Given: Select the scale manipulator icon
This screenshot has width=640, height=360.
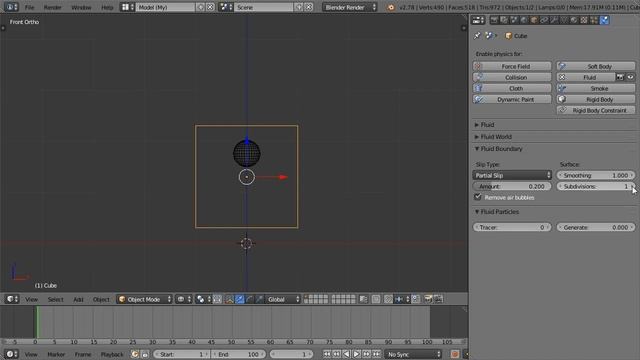Looking at the screenshot, I should pyautogui.click(x=260, y=299).
